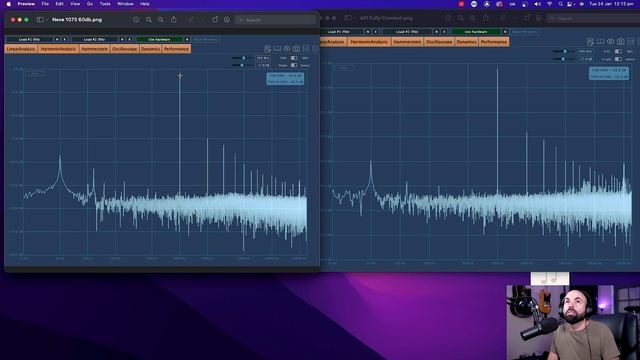
Task: Open the Tools menu in the menu bar
Action: point(105,4)
